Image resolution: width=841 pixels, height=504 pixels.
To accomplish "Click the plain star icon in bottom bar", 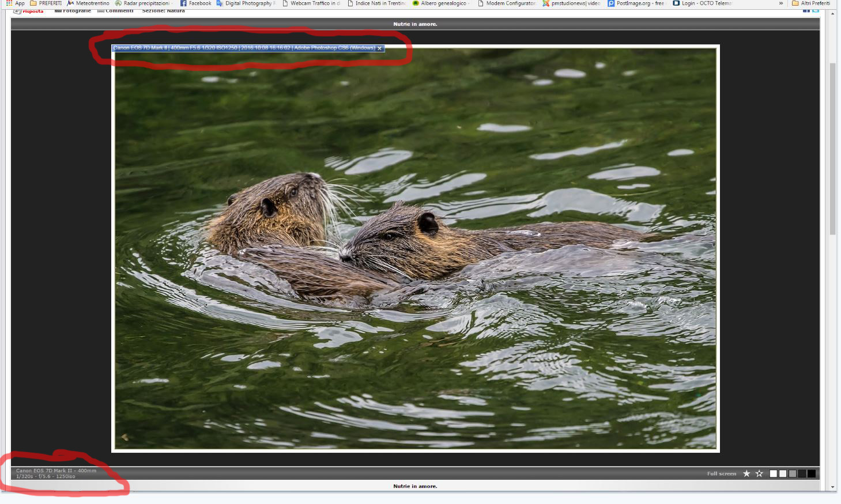I will pyautogui.click(x=746, y=473).
